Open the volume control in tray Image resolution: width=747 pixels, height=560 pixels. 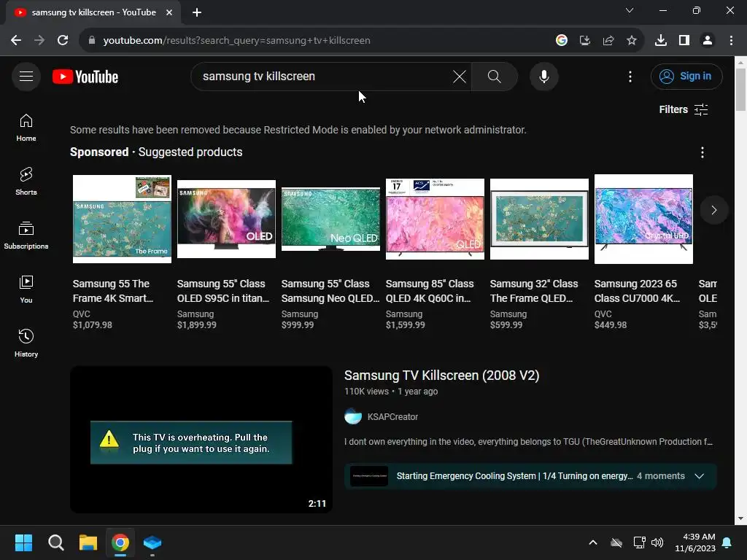pos(657,542)
